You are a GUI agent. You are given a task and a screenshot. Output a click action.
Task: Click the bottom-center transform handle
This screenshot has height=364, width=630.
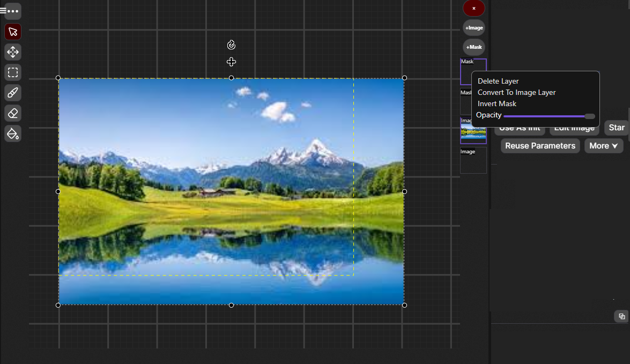tap(232, 306)
